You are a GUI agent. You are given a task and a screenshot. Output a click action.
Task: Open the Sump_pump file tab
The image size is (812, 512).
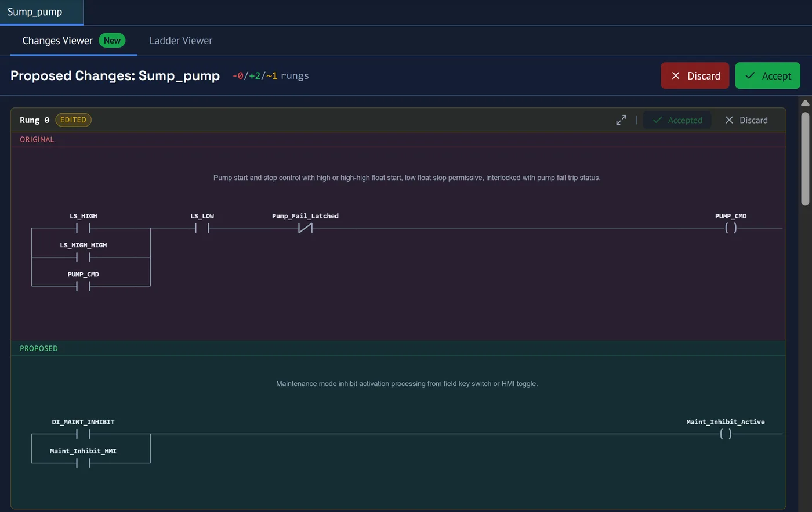tap(41, 12)
